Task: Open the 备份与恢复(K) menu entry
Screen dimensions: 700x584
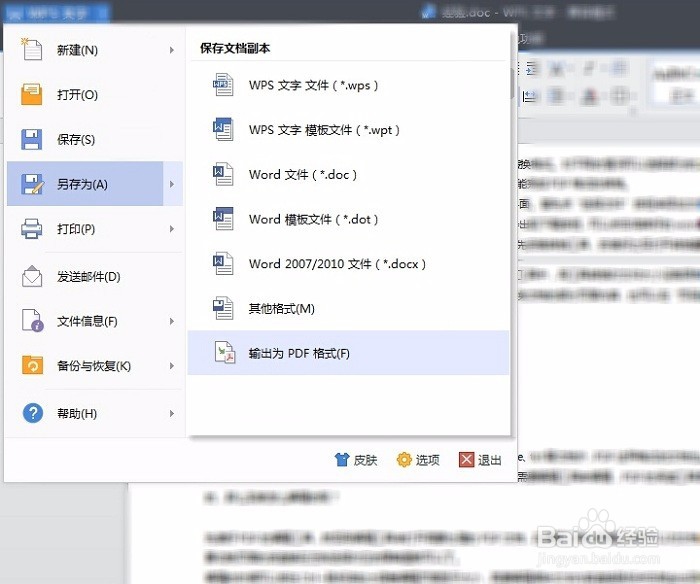Action: [x=95, y=366]
